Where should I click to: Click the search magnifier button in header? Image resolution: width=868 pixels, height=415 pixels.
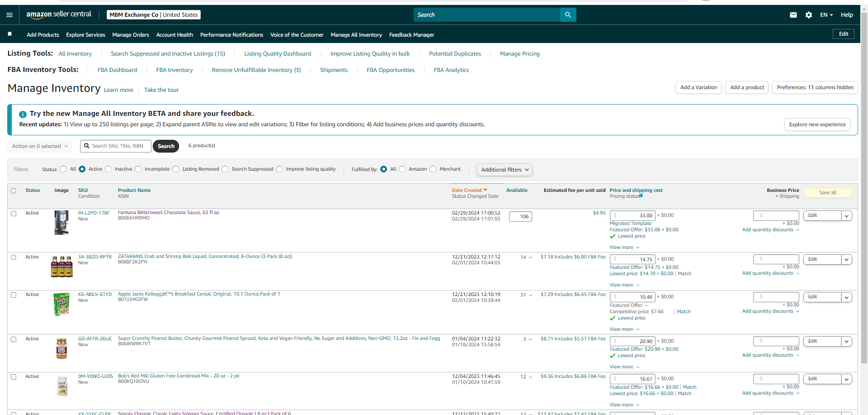[x=568, y=15]
